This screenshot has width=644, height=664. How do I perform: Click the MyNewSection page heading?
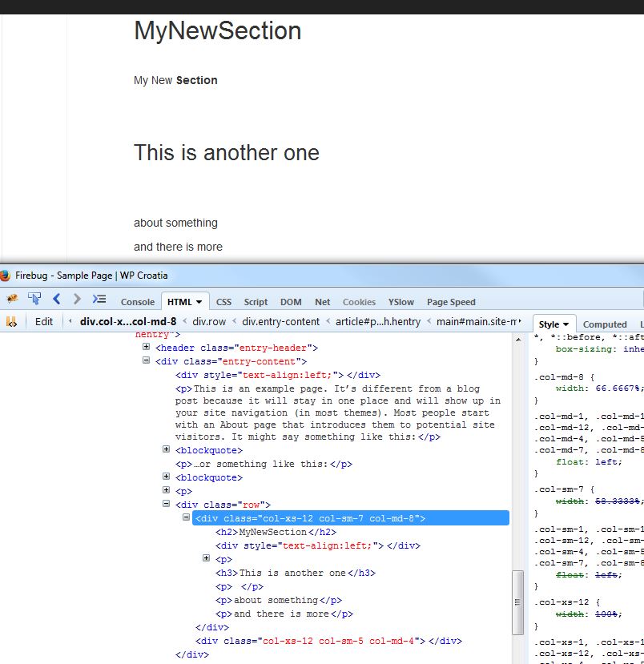pos(218,31)
